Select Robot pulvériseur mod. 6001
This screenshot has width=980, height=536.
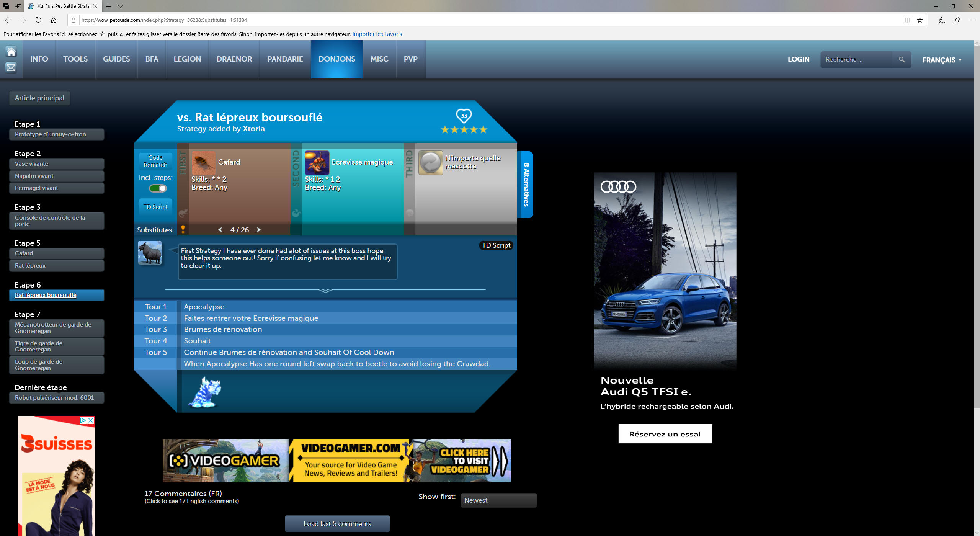(x=56, y=398)
